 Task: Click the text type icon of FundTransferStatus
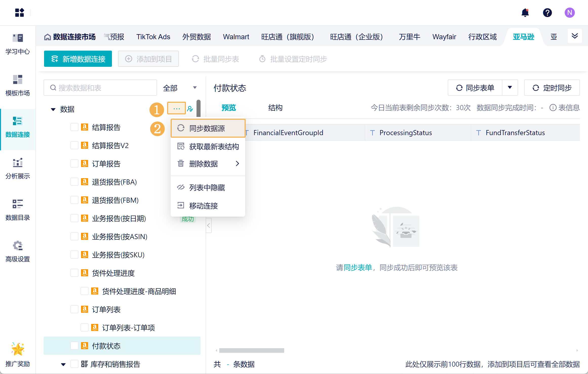pos(478,133)
